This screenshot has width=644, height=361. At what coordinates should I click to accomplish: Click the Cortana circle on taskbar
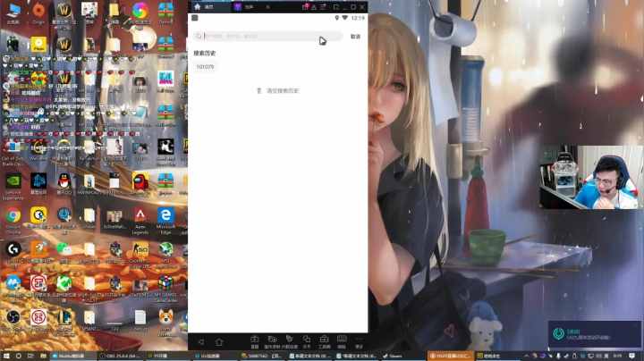pos(19,356)
